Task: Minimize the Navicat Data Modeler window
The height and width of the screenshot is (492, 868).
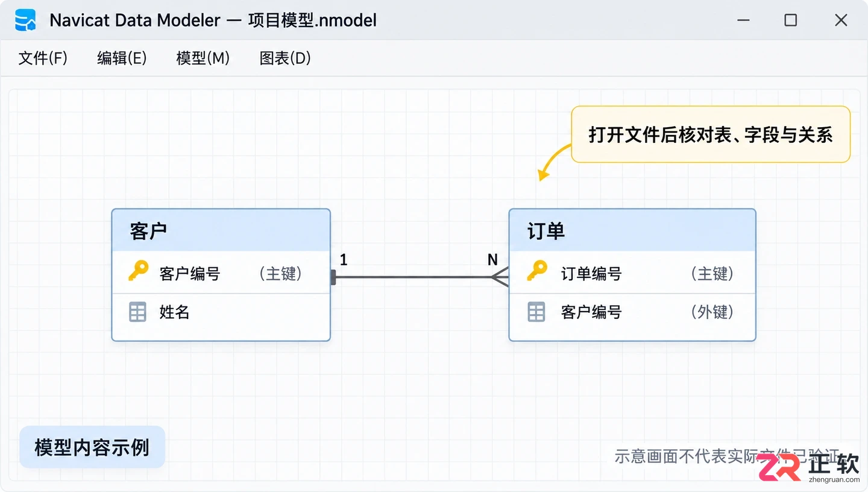Action: 743,20
